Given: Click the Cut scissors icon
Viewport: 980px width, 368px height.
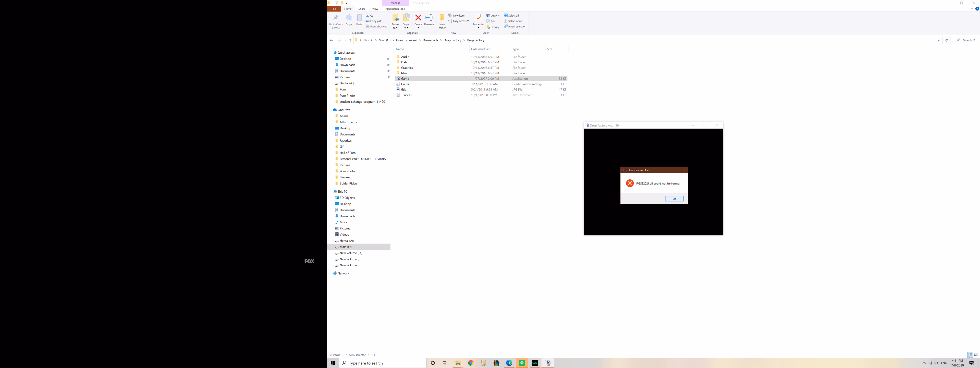Looking at the screenshot, I should click(367, 16).
